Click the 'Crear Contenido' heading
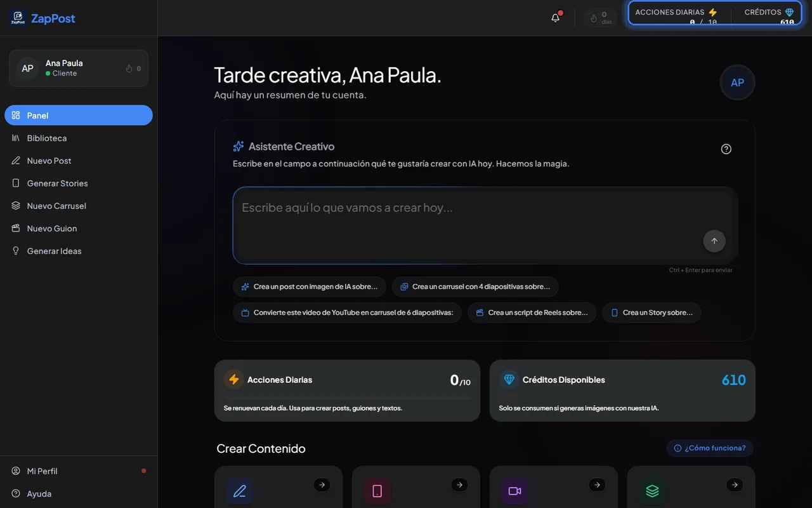This screenshot has height=508, width=812. [261, 448]
